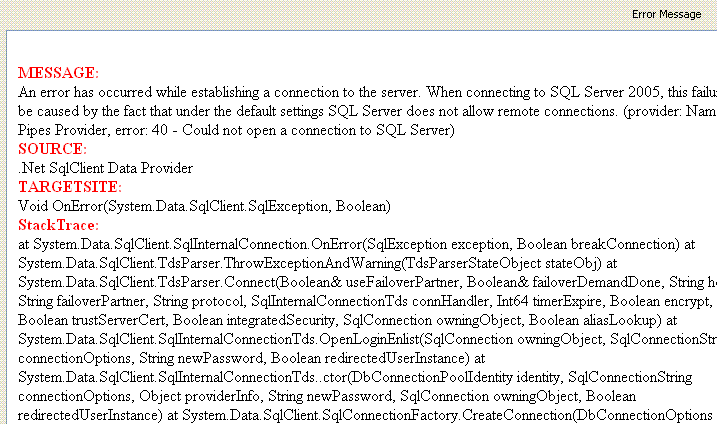Click the '.Net SqlClient Data Provider' text
717x424 pixels.
106,168
